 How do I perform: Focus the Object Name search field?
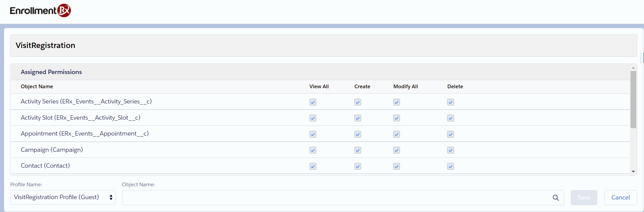point(336,198)
